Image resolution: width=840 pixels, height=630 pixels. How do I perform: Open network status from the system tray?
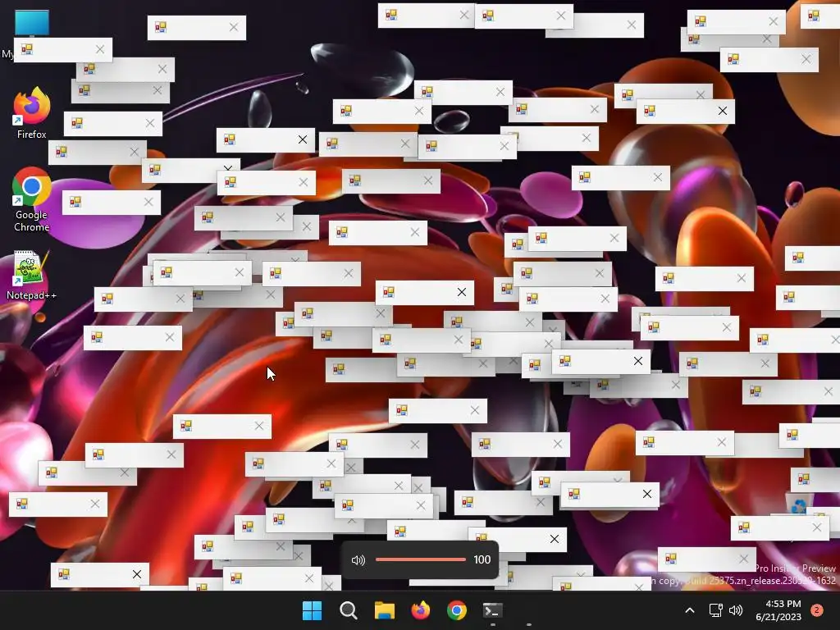tap(715, 610)
